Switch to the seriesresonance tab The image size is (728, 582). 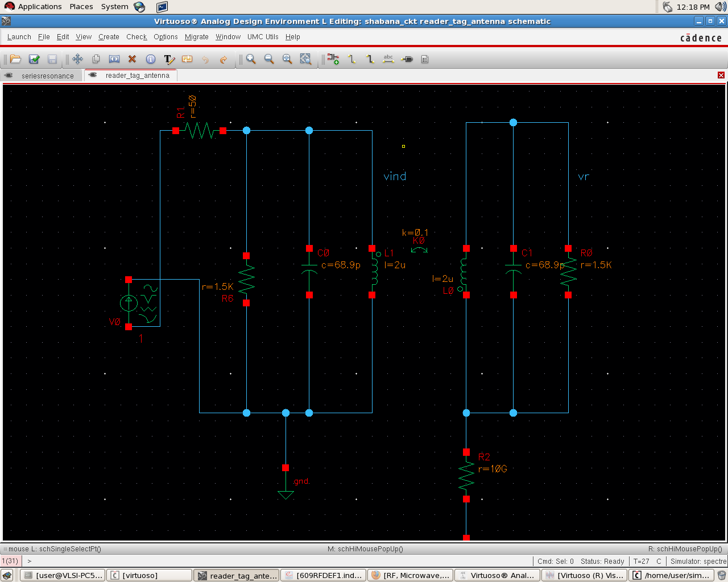click(x=47, y=76)
